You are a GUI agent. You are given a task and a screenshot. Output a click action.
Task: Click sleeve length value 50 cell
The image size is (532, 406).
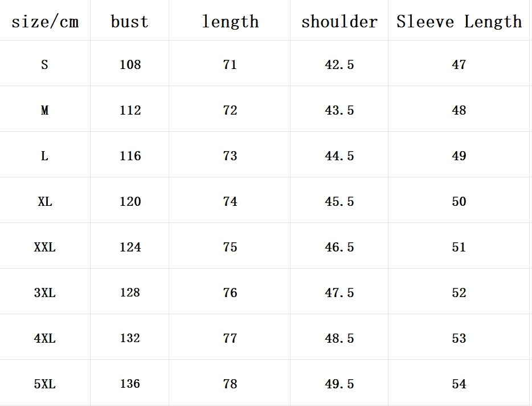[459, 200]
